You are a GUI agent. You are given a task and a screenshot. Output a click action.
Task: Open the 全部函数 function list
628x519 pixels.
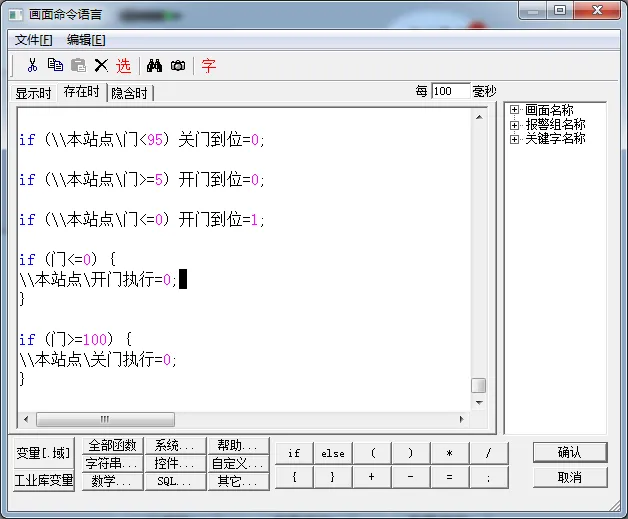113,445
